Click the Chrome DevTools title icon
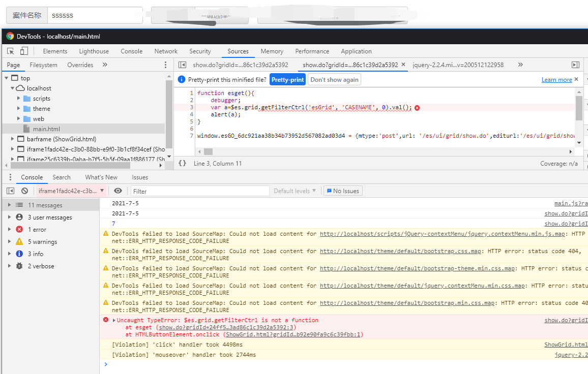Viewport: 588px width, 374px height. pyautogui.click(x=10, y=37)
